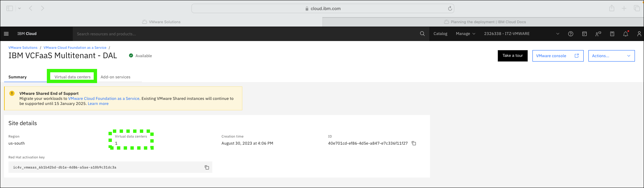Open the help question mark icon

571,34
